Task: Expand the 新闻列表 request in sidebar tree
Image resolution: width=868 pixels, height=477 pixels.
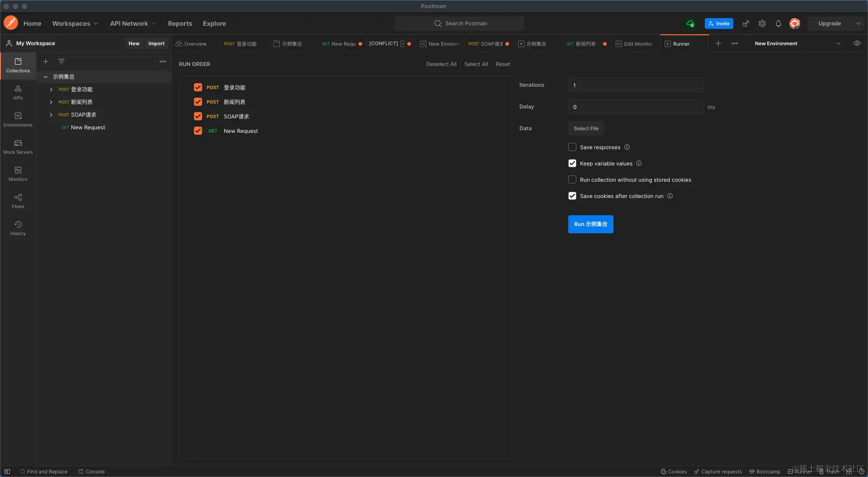Action: pyautogui.click(x=51, y=102)
